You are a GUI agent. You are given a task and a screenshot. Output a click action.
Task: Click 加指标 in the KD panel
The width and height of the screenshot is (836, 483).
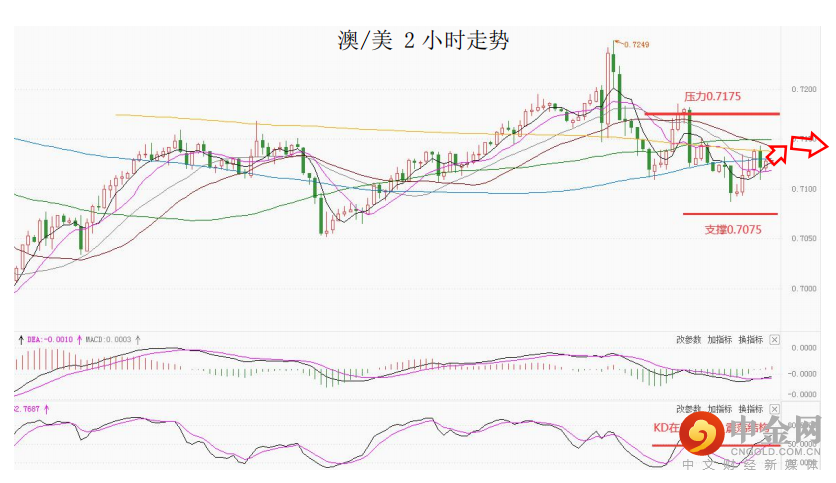[718, 409]
